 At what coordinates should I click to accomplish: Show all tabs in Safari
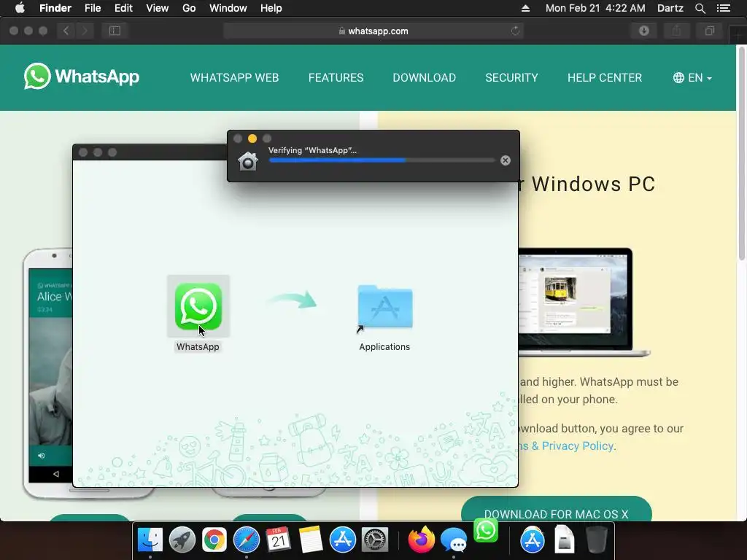(710, 31)
